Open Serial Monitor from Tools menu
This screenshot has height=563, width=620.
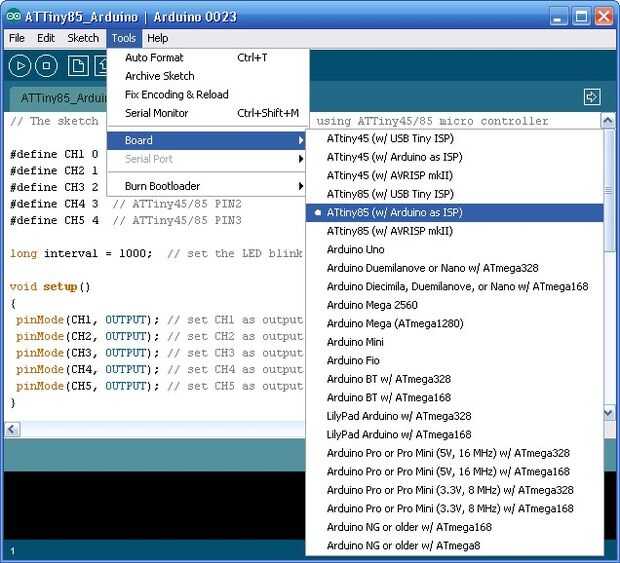coord(208,113)
